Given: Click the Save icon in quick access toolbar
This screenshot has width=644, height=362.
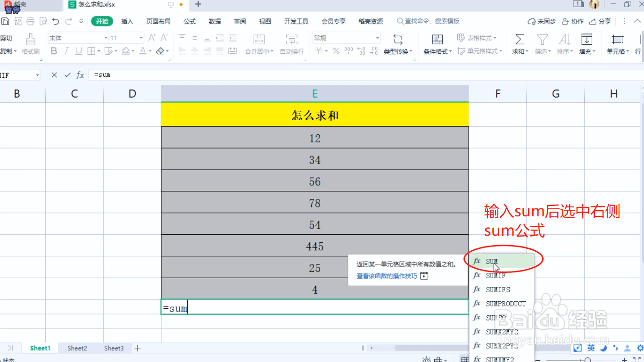Looking at the screenshot, I should pyautogui.click(x=5, y=21).
